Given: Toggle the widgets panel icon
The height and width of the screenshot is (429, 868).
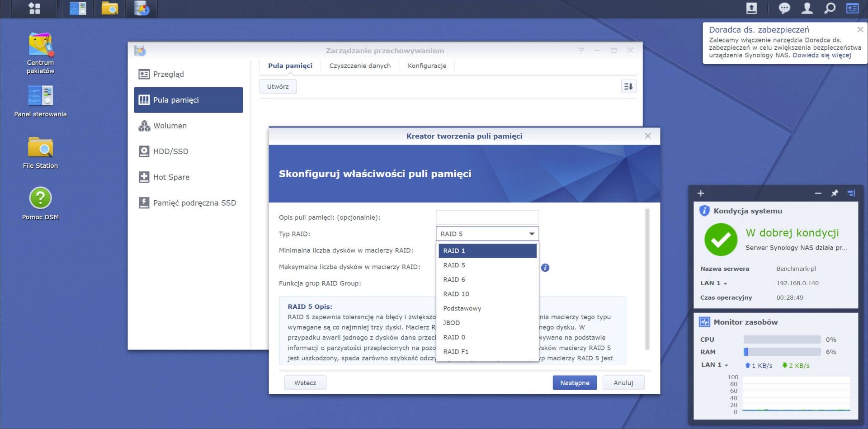Looking at the screenshot, I should tap(853, 8).
